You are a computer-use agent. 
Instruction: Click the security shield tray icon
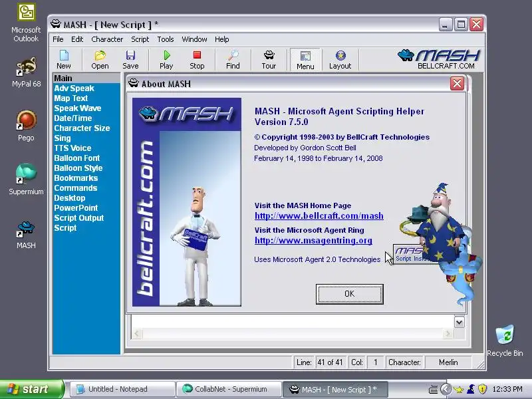pos(482,389)
